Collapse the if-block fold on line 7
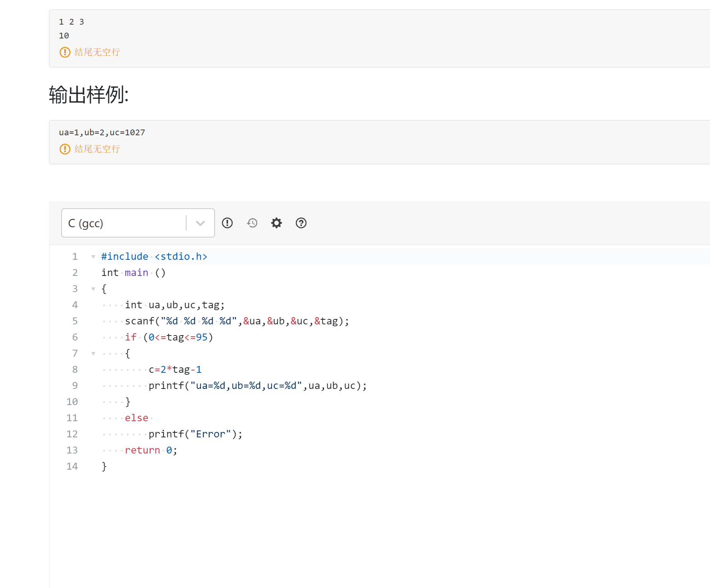 [93, 354]
